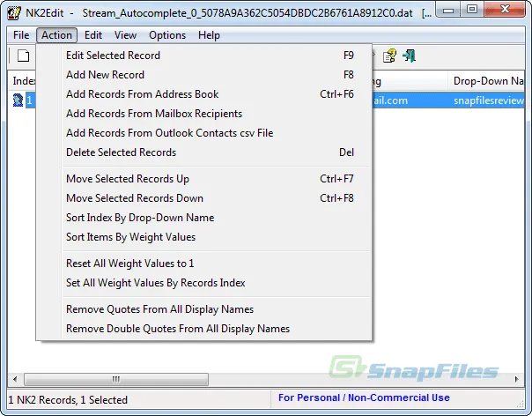Image resolution: width=532 pixels, height=416 pixels.
Task: Click the Drop-Down Name column header
Action: tap(490, 81)
